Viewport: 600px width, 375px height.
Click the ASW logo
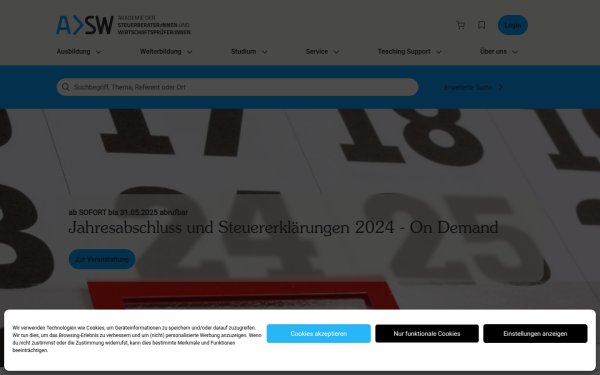click(85, 25)
